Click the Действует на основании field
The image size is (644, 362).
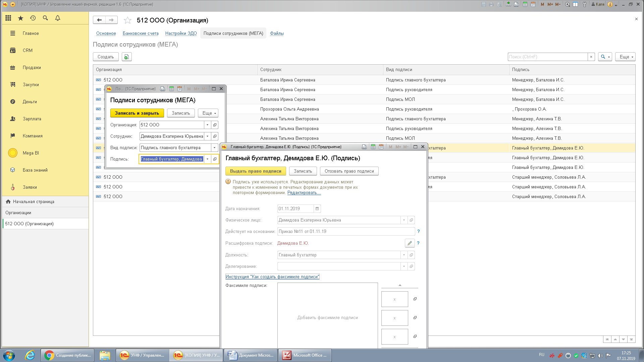point(346,231)
